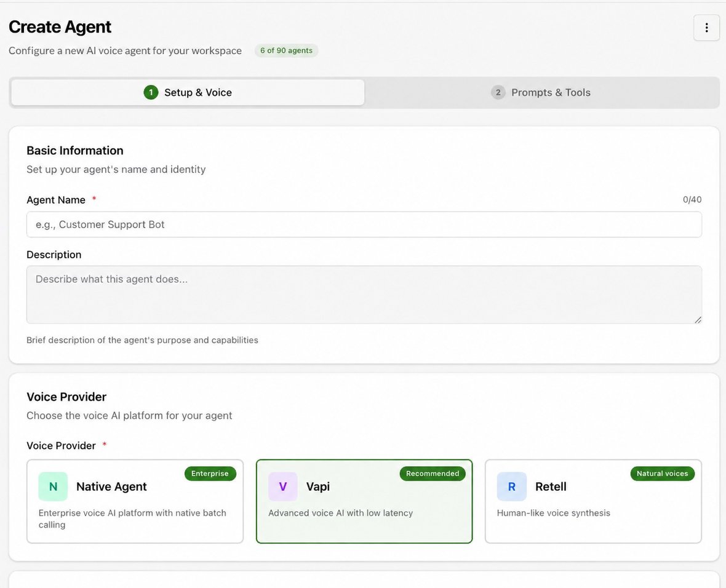Select the Native Agent provider card
The image size is (726, 588).
click(x=135, y=501)
